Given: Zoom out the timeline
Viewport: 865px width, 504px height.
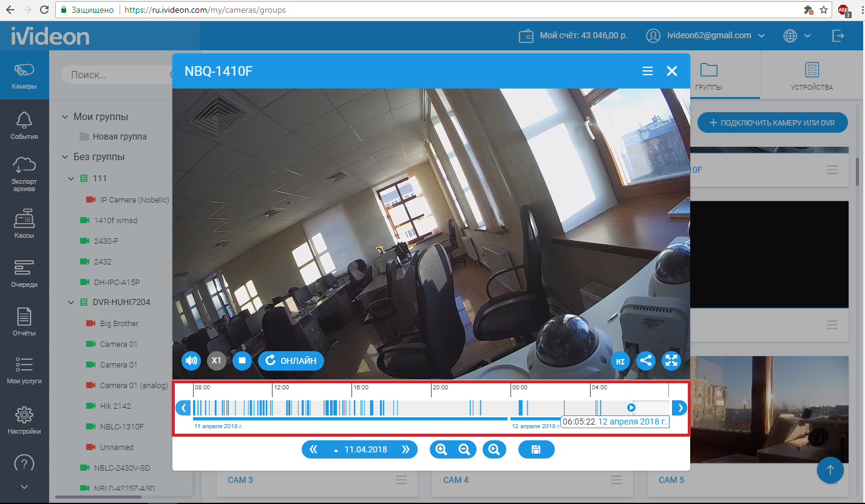Looking at the screenshot, I should [x=464, y=450].
